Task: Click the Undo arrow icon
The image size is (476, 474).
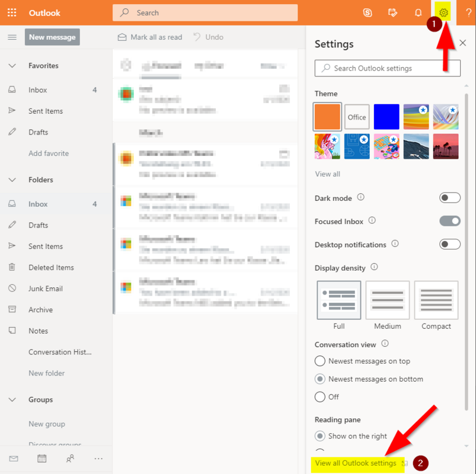Action: [x=197, y=37]
